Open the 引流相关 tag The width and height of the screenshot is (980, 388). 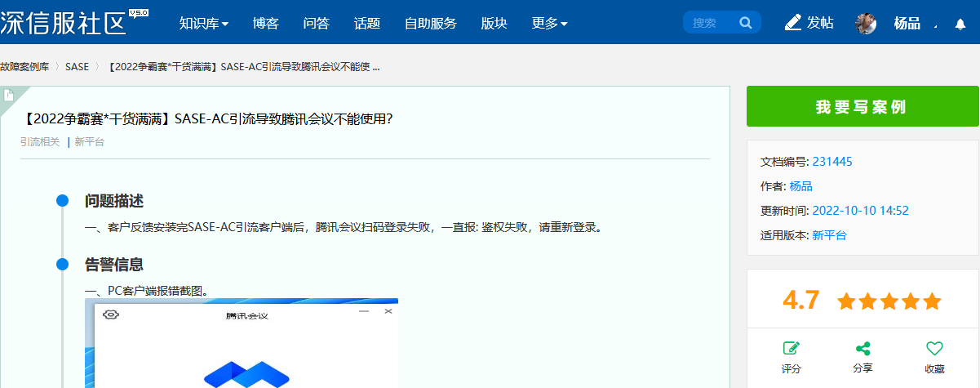click(40, 142)
